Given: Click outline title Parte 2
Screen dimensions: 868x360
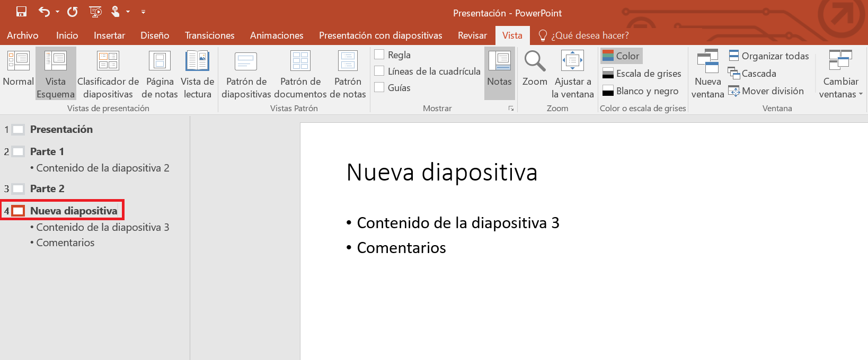Looking at the screenshot, I should (x=47, y=188).
